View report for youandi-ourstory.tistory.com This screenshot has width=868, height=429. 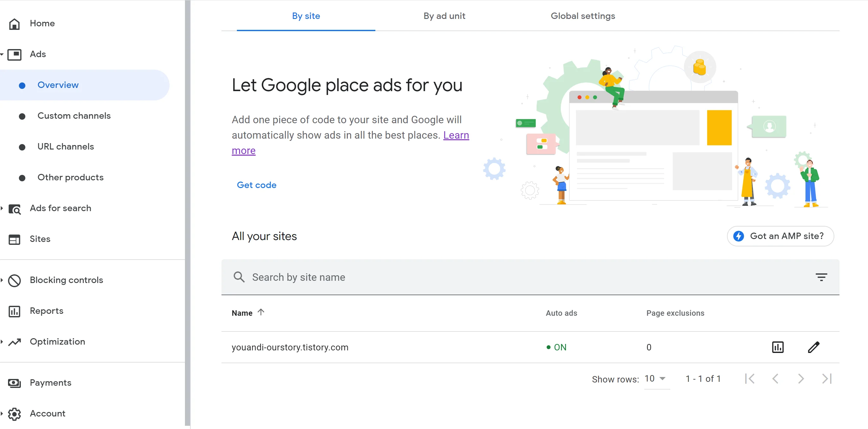(x=778, y=347)
